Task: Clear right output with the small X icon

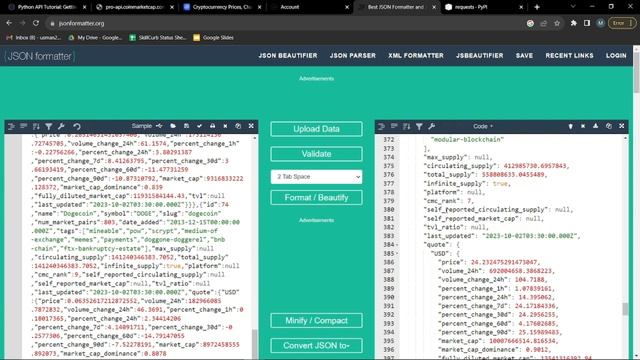Action: pyautogui.click(x=583, y=126)
